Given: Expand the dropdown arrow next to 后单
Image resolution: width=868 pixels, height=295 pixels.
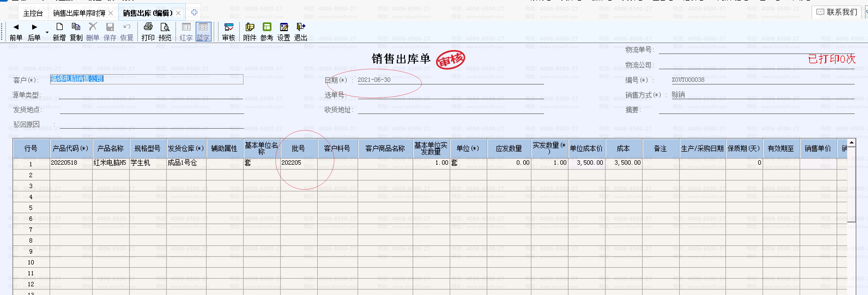Looking at the screenshot, I should 47,33.
